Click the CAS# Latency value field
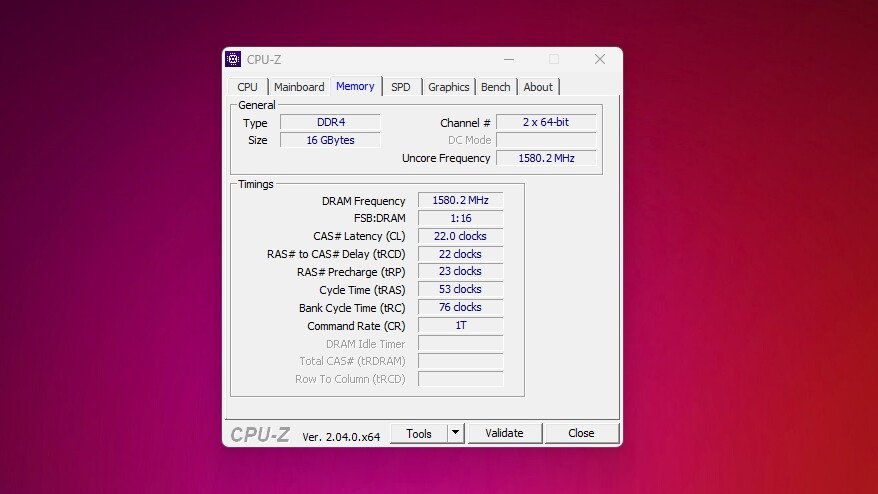This screenshot has width=878, height=494. tap(460, 236)
